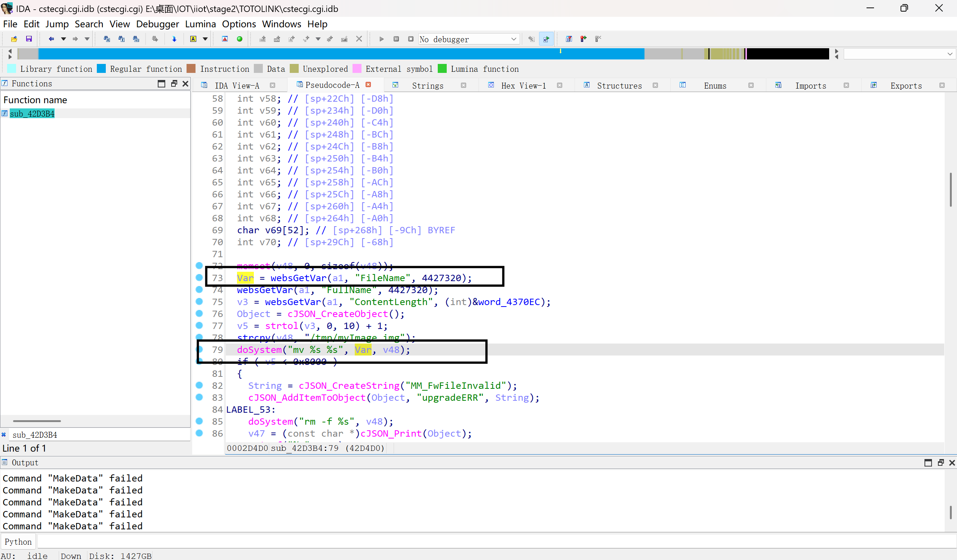Click the navigation band blue region
This screenshot has width=957, height=560.
(x=341, y=54)
